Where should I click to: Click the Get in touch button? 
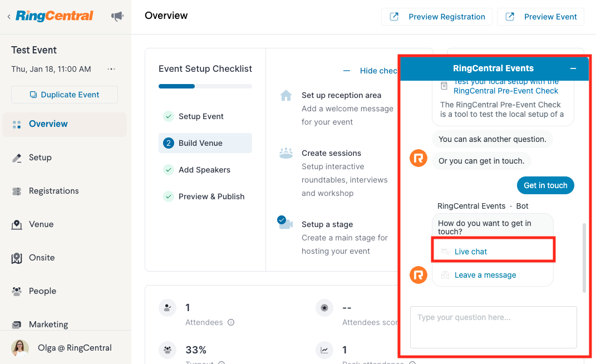click(545, 185)
